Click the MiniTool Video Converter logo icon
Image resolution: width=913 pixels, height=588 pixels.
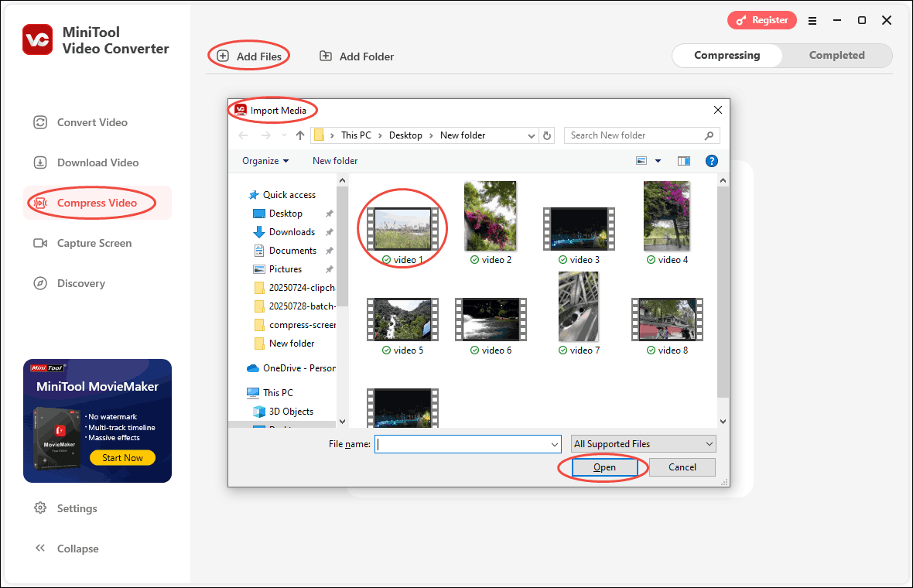[38, 39]
